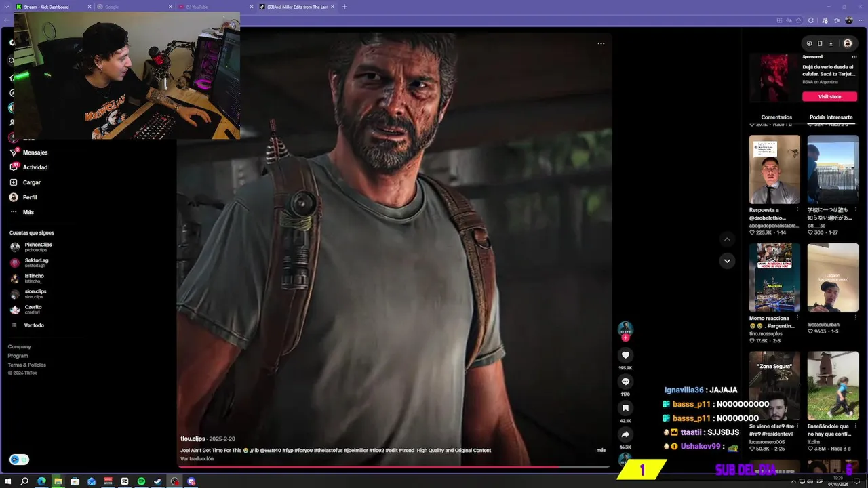Open sion.clips followed account
The image size is (868, 488).
coord(28,293)
